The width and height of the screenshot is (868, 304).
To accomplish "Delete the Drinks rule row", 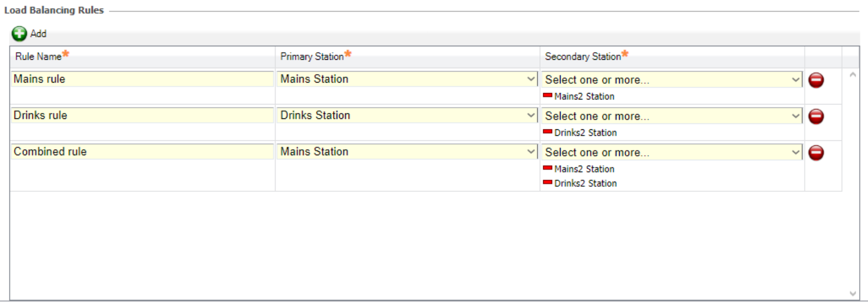I will pos(816,116).
